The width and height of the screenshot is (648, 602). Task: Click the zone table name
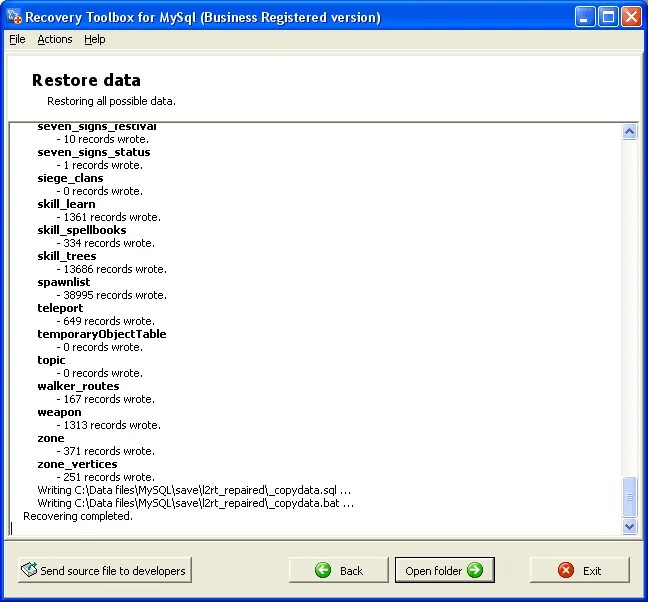(51, 438)
